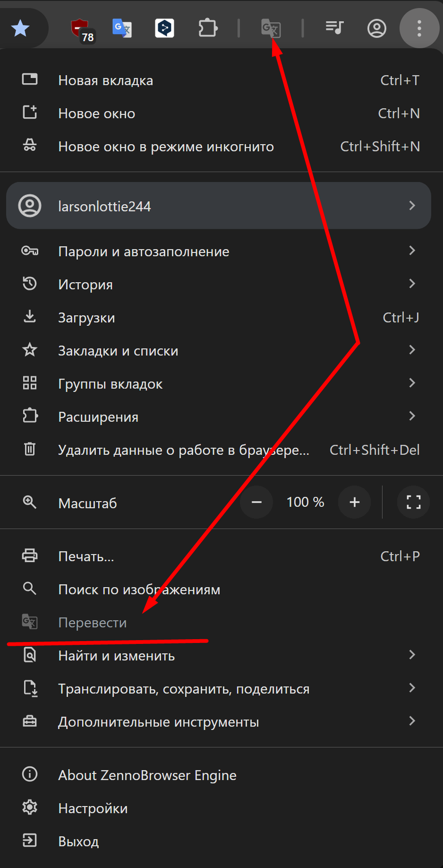
Task: Choose Новое окно в режиме инкогнито
Action: click(166, 147)
